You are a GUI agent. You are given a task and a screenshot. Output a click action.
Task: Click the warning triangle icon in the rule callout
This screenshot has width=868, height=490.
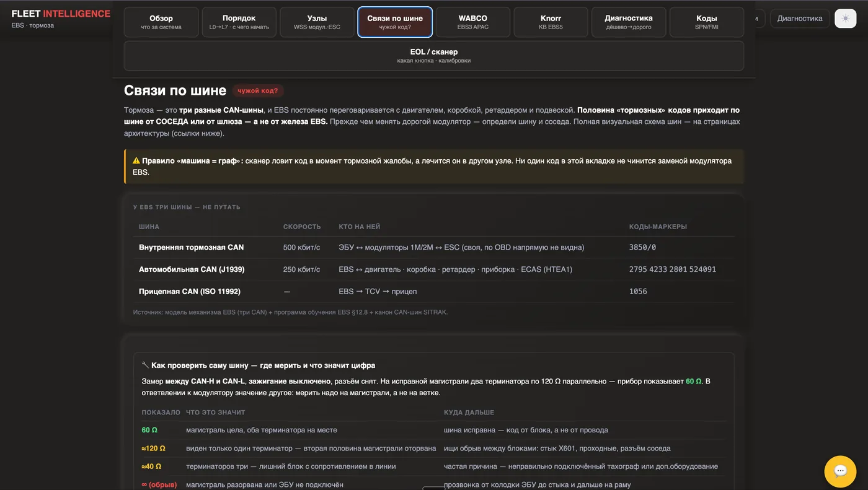pos(136,161)
